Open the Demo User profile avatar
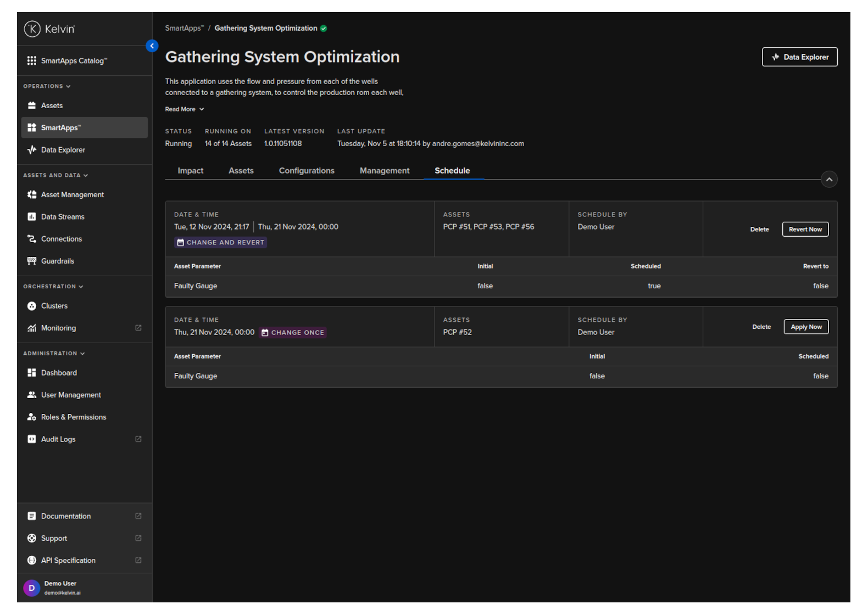The image size is (868, 615). (x=32, y=588)
